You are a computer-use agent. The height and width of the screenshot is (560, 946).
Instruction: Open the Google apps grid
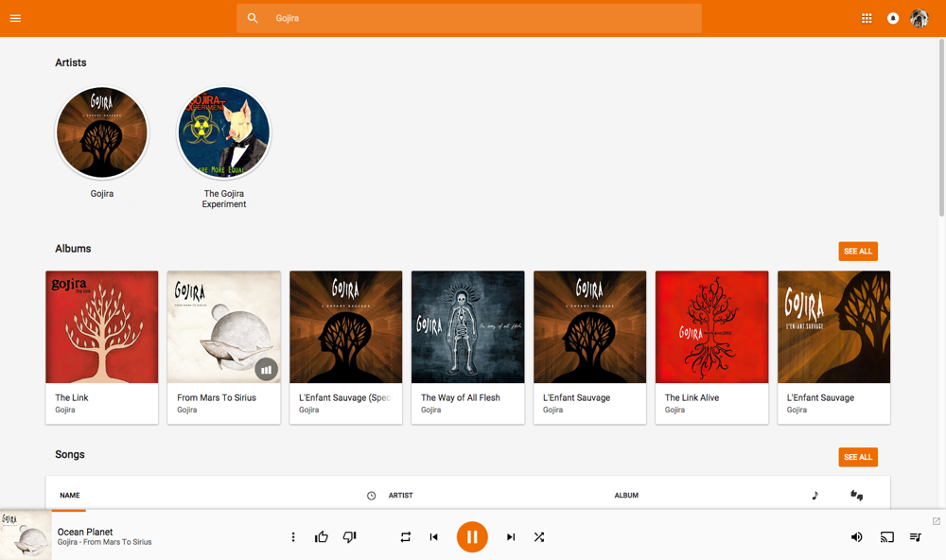[x=867, y=18]
